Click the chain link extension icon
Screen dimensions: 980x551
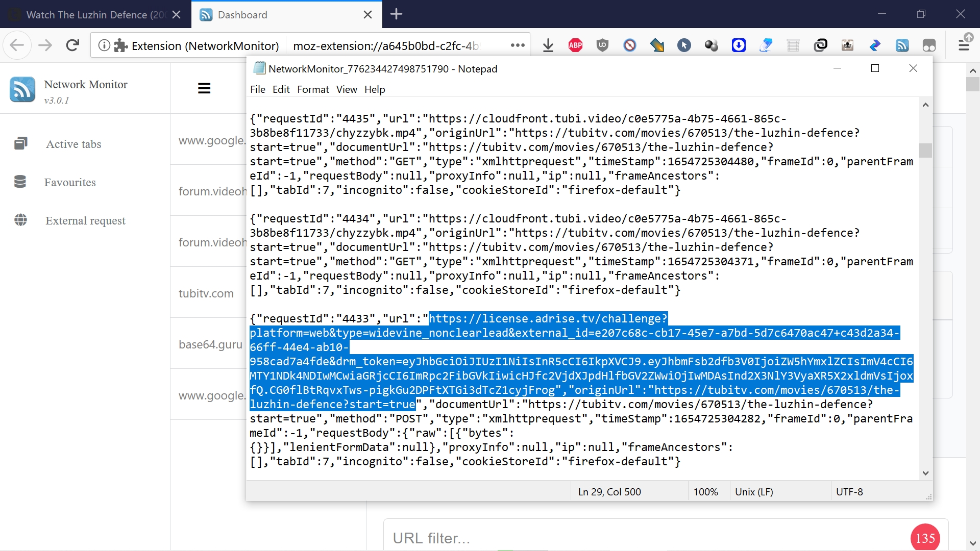click(x=820, y=45)
